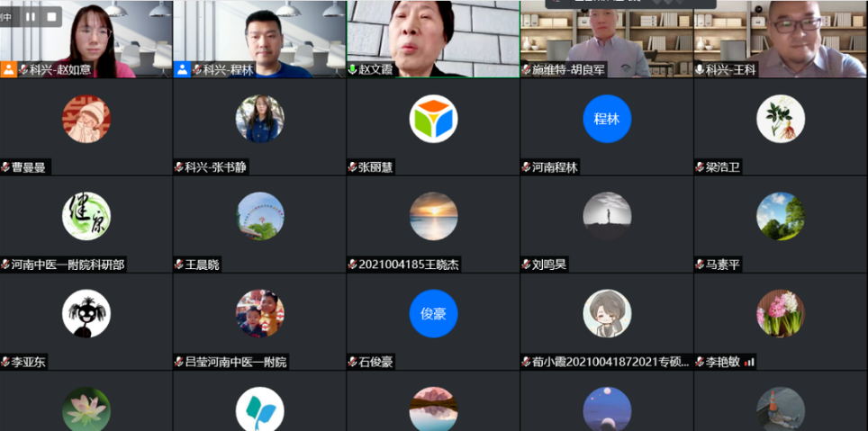This screenshot has width=868, height=431.
Task: Click the network signal icon beside 李艳敏
Action: [x=749, y=362]
